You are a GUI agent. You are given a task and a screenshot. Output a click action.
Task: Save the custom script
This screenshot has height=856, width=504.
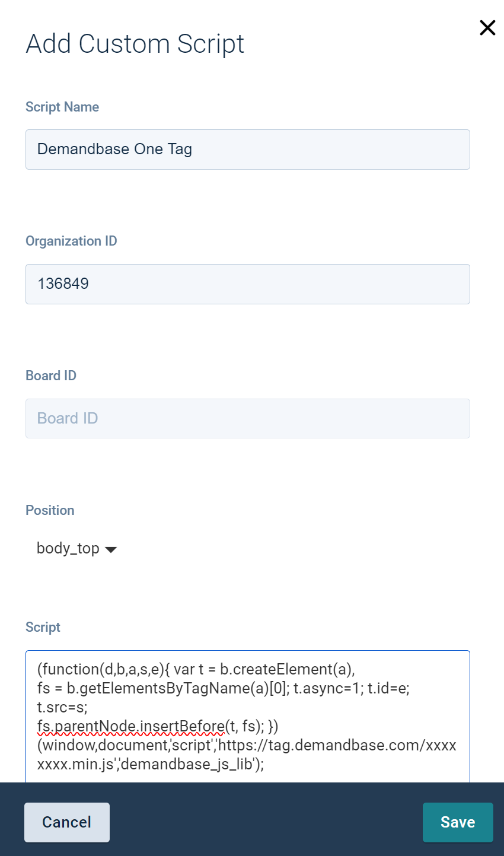tap(457, 822)
